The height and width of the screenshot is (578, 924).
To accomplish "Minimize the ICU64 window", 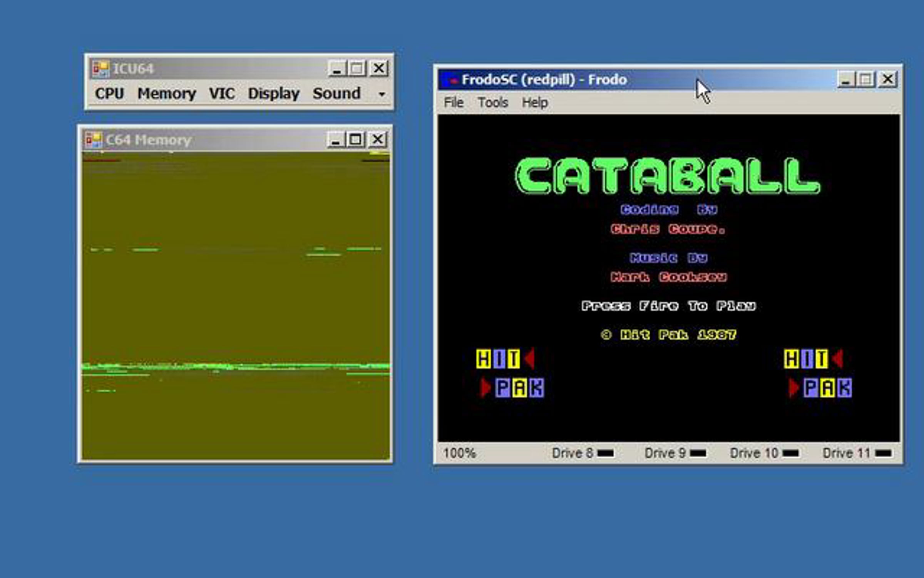I will coord(337,69).
